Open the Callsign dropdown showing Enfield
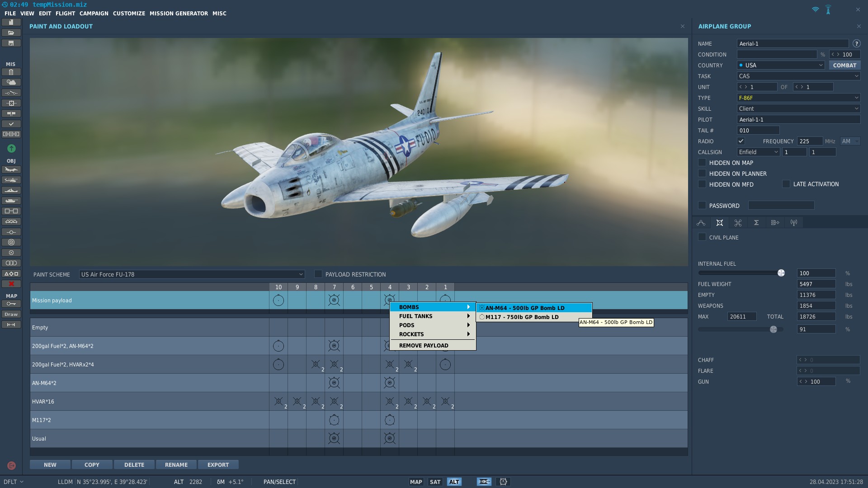868x488 pixels. coord(758,152)
